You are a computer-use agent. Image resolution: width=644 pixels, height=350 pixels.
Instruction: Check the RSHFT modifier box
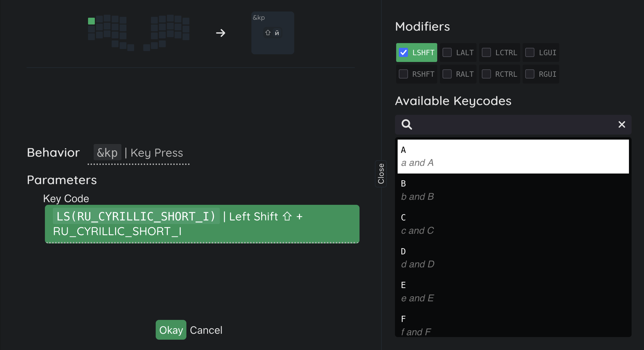click(404, 74)
